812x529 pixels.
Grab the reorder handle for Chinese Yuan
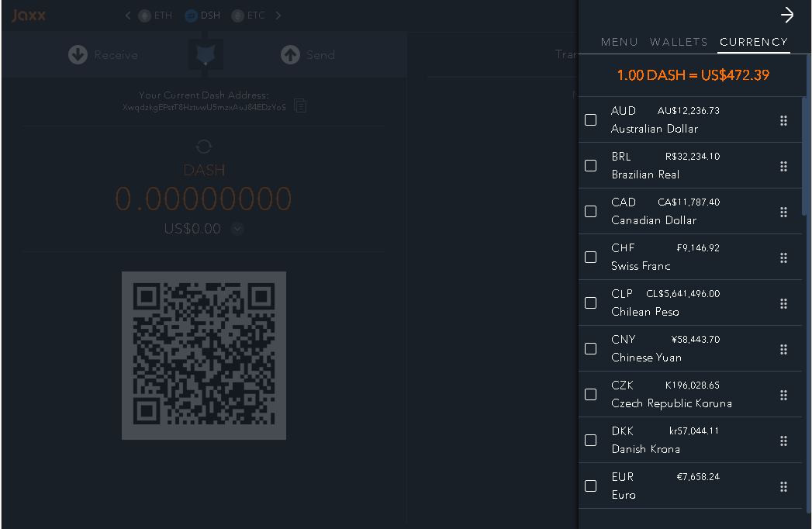(783, 349)
